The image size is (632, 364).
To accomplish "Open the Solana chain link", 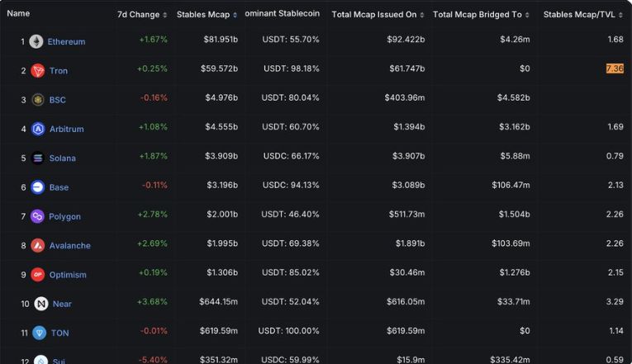I will [62, 158].
